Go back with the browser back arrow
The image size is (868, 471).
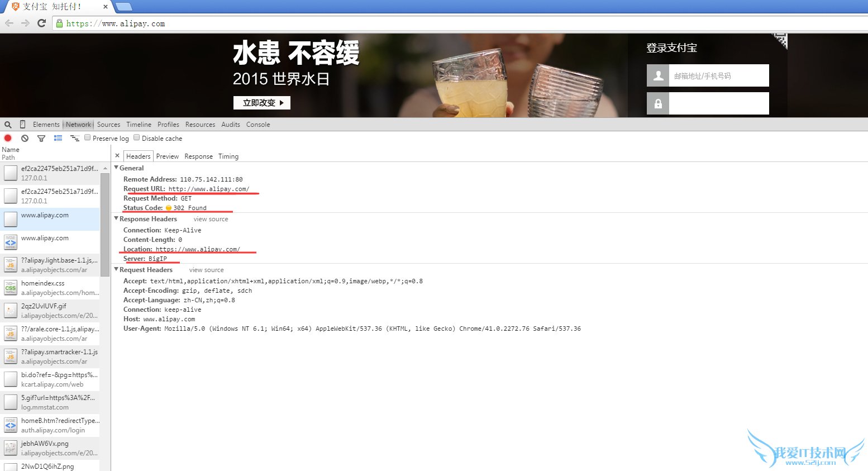pos(9,23)
